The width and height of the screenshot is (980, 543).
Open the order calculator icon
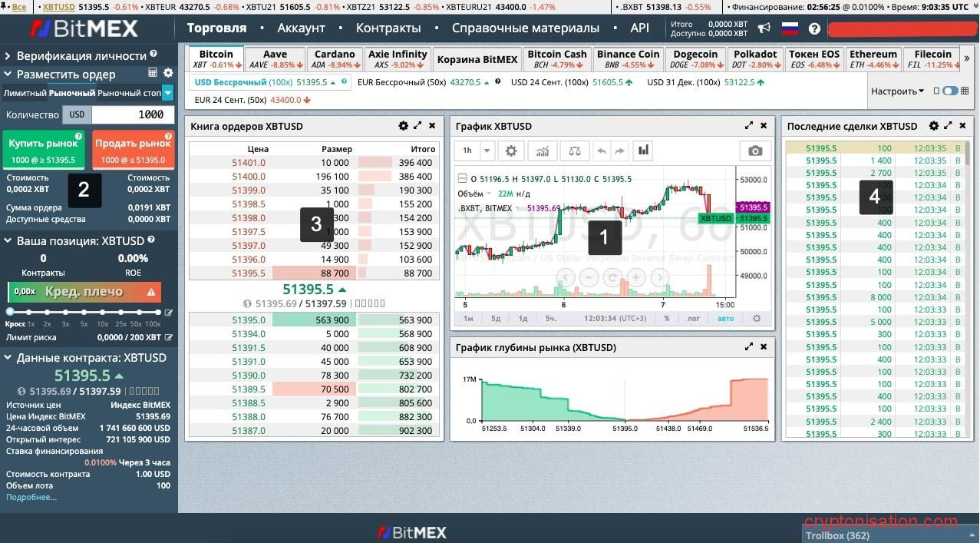click(153, 74)
